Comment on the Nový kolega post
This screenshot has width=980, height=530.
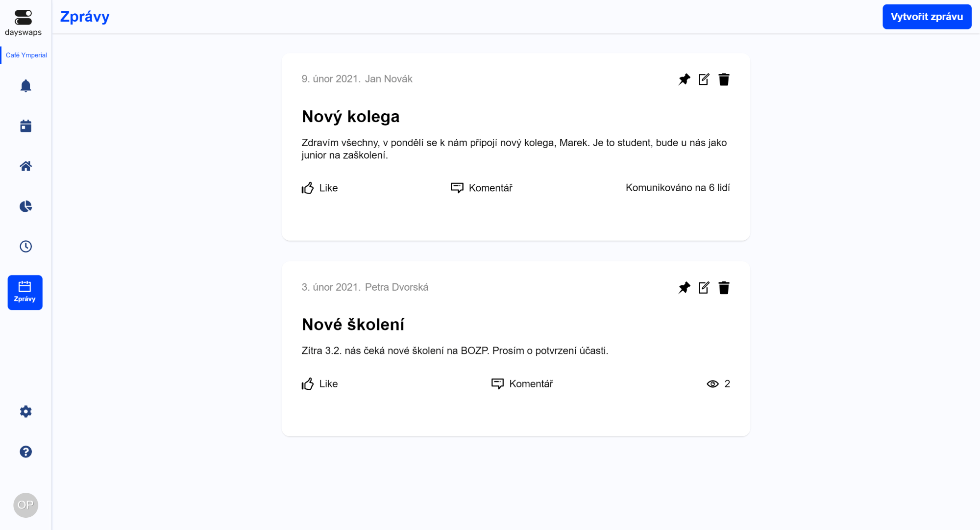coord(481,188)
